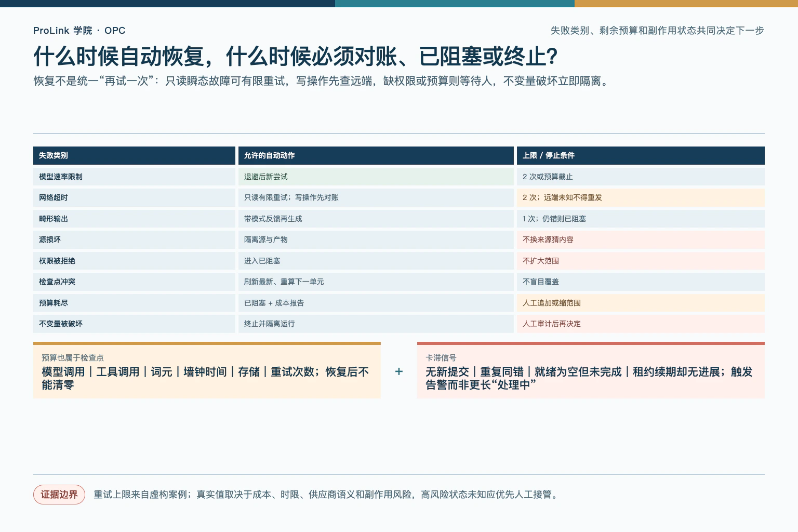This screenshot has height=532, width=798.
Task: Click the 权限被拒绝 row label
Action: coord(134,261)
